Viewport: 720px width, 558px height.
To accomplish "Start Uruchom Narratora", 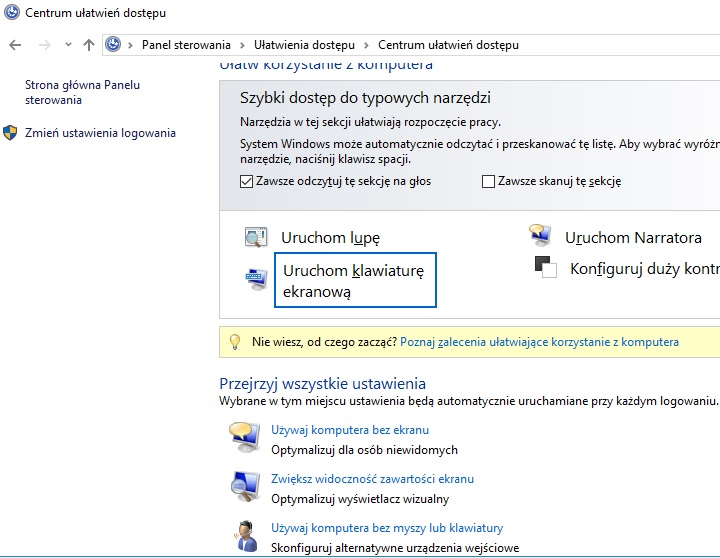I will point(633,238).
